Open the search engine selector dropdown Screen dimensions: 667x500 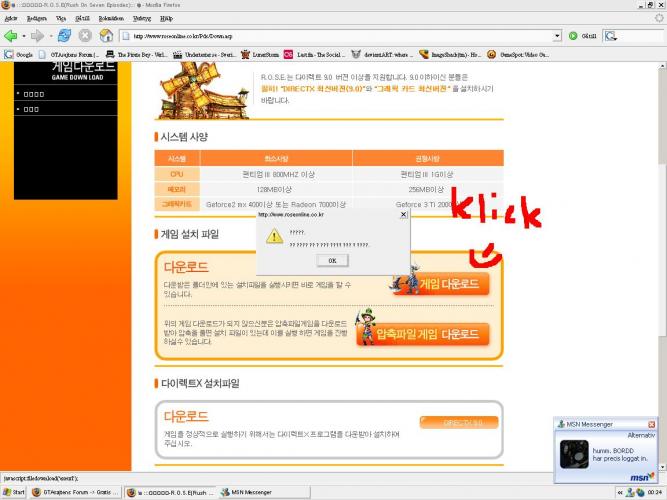(610, 36)
